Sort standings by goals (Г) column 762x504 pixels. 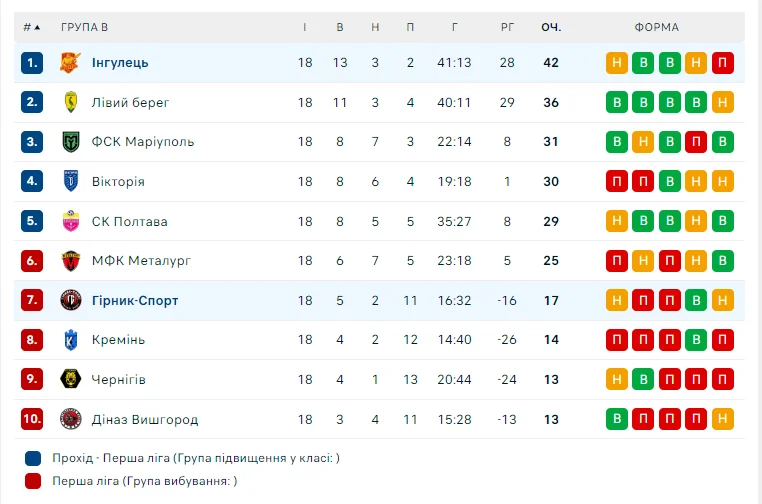tap(455, 27)
